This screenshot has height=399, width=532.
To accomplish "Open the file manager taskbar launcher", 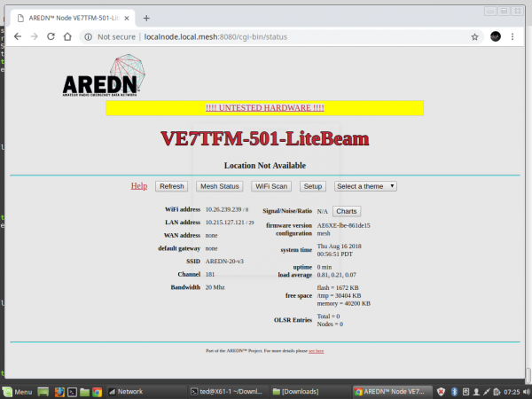I will click(84, 392).
